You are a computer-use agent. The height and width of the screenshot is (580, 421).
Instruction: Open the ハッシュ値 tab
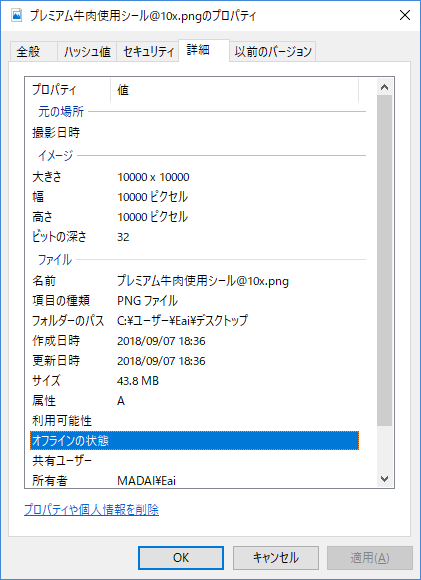click(x=87, y=51)
